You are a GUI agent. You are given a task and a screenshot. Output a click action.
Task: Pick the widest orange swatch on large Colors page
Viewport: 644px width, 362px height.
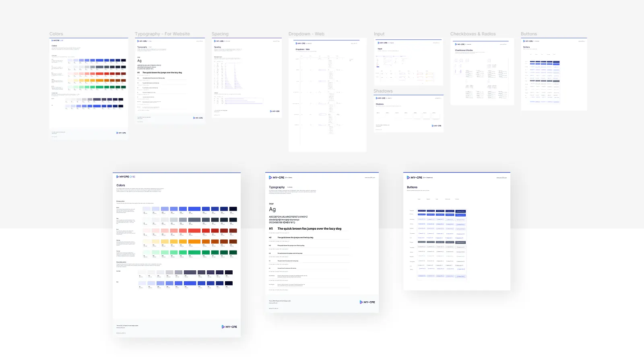(x=194, y=241)
